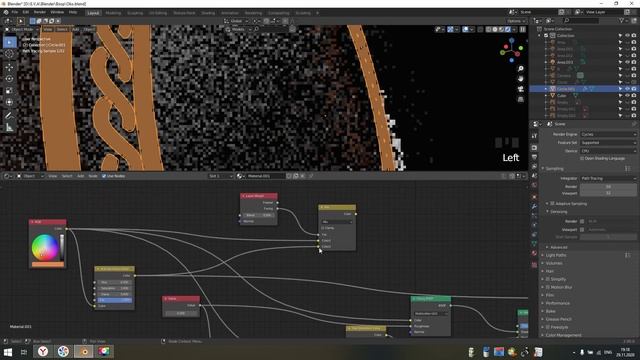Open the Render menu
The width and height of the screenshot is (640, 360).
(40, 13)
